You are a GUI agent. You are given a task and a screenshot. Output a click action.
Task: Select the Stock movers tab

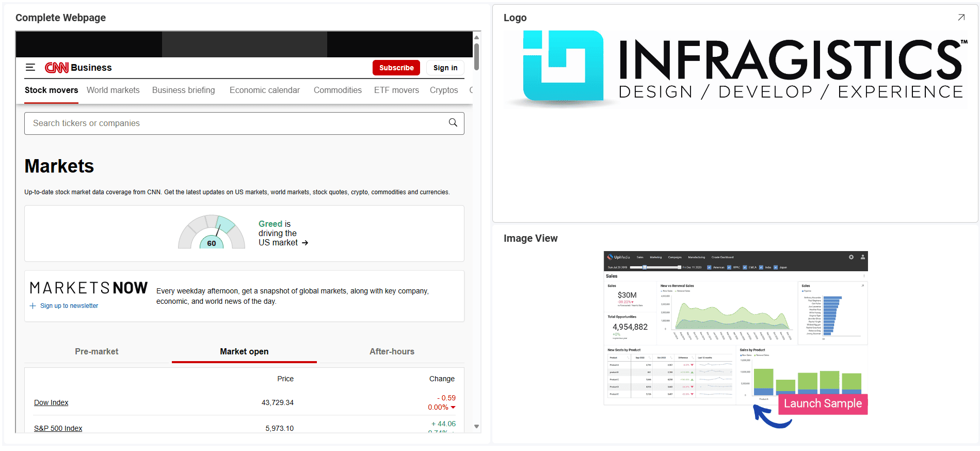click(x=52, y=90)
